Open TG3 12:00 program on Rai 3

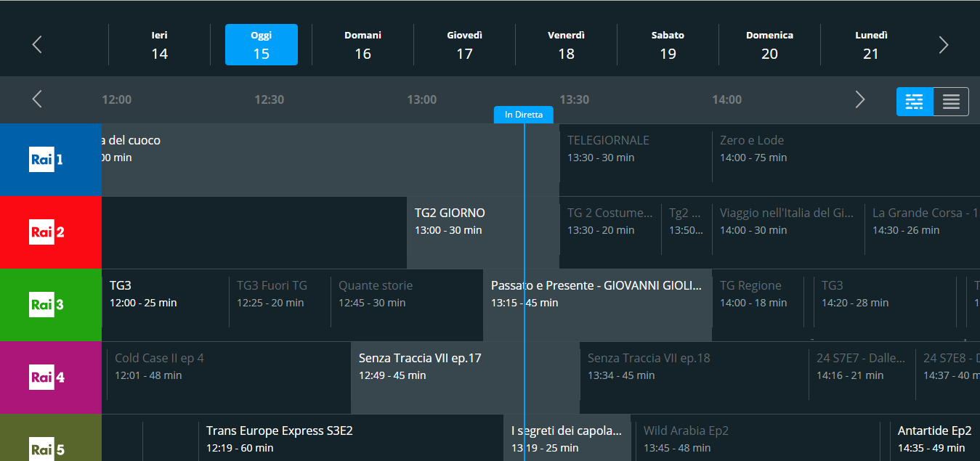pyautogui.click(x=165, y=305)
